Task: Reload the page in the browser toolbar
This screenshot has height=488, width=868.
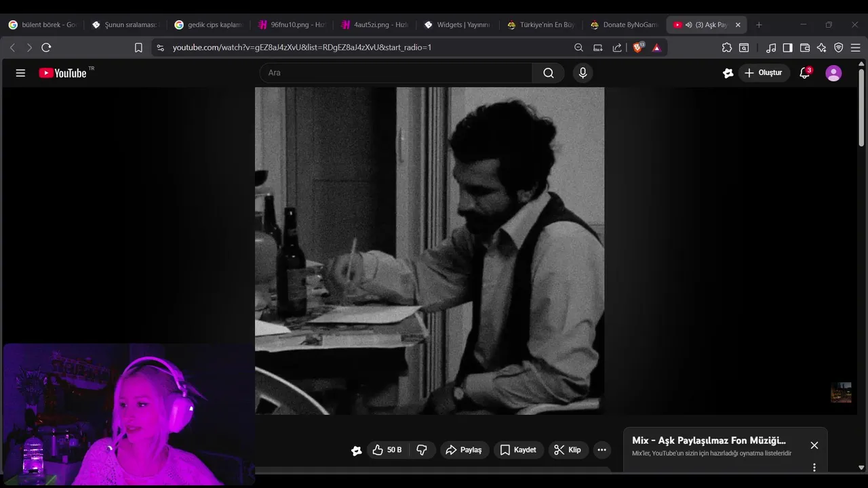Action: coord(46,47)
